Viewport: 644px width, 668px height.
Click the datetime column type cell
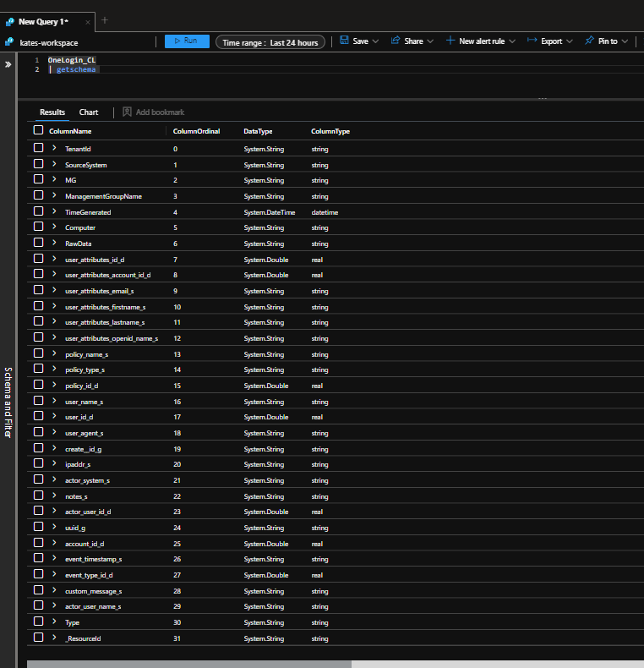click(x=325, y=212)
